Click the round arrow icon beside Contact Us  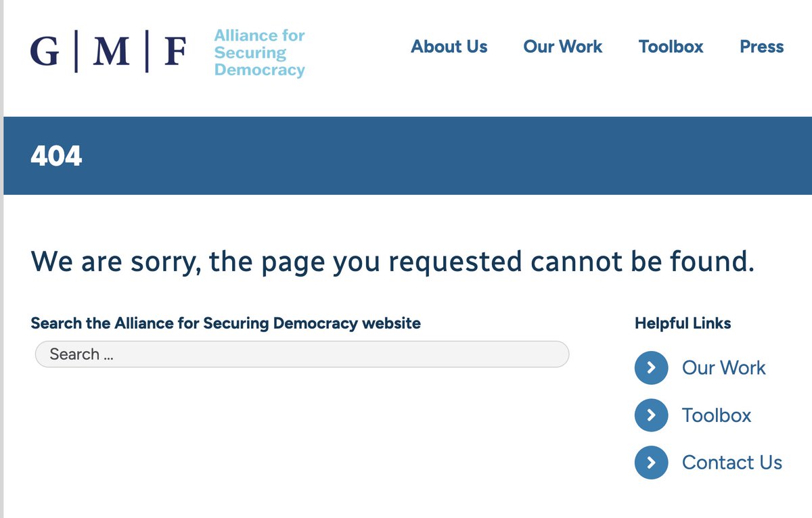click(x=651, y=463)
